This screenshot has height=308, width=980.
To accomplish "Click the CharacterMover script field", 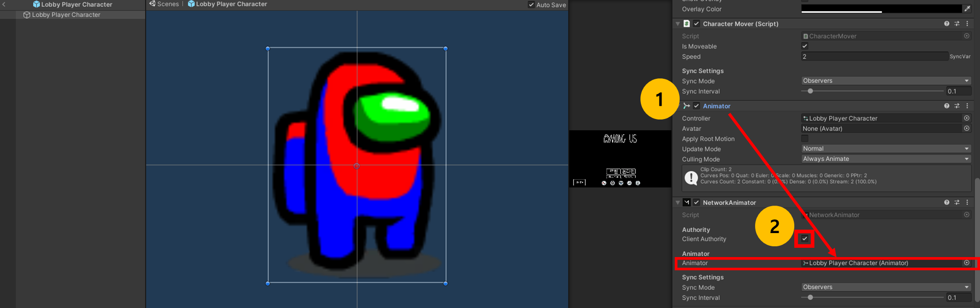I will pos(882,36).
